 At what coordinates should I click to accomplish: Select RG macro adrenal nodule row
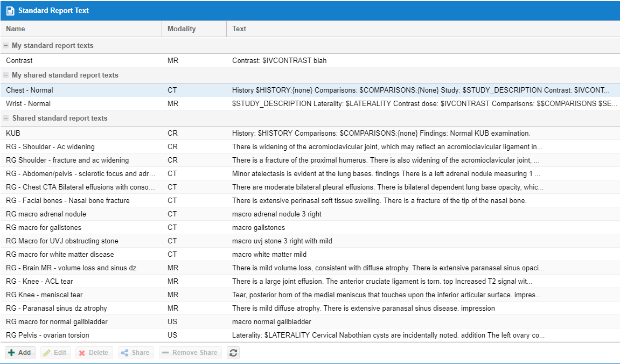(x=310, y=214)
